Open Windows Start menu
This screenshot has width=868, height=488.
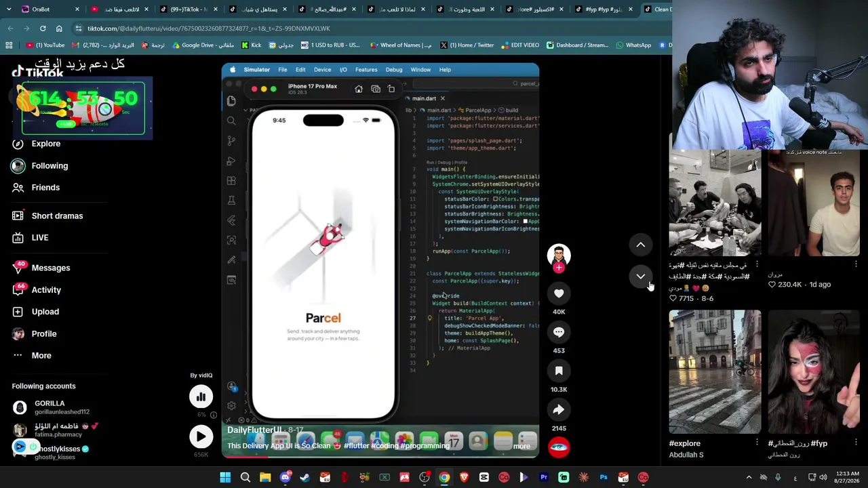pos(225,477)
